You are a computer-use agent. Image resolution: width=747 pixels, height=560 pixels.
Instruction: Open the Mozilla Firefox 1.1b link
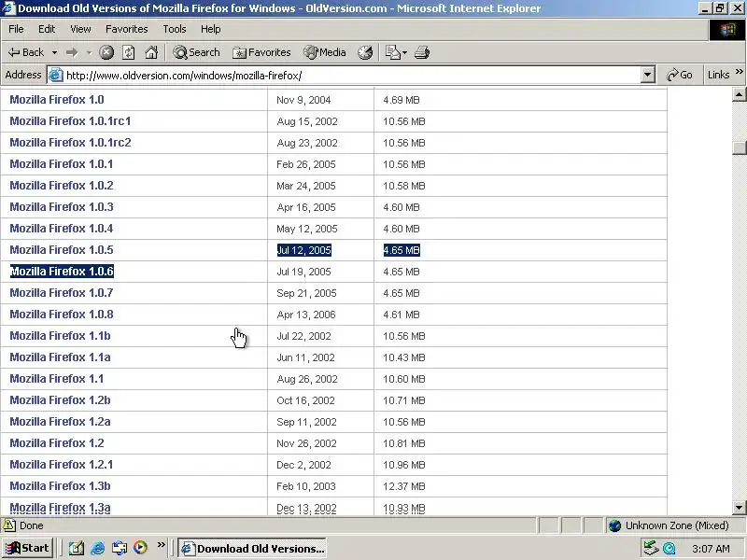pyautogui.click(x=60, y=336)
